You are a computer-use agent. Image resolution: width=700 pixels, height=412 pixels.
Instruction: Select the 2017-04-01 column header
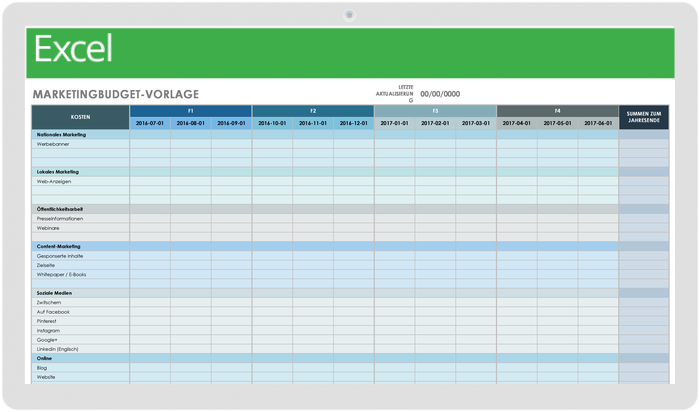tap(517, 123)
